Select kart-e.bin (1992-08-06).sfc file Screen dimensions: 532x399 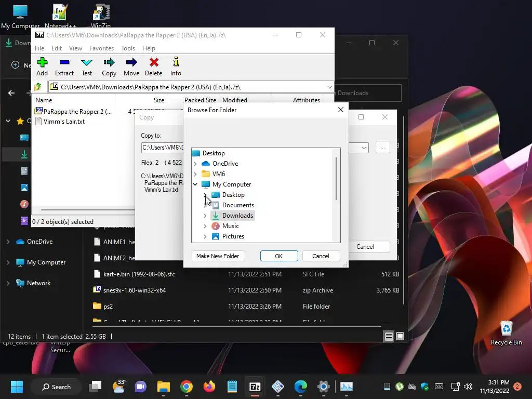point(139,274)
